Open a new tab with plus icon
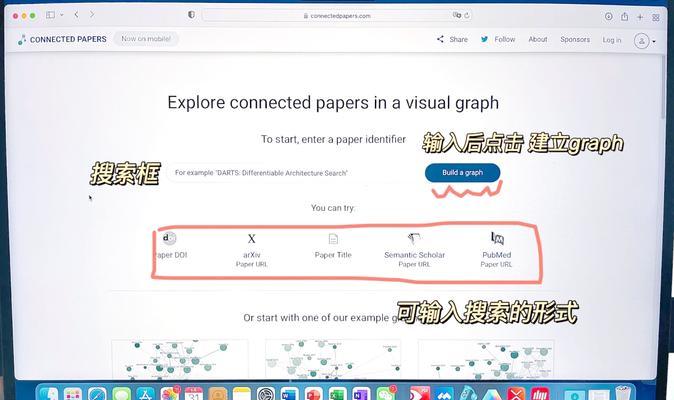The height and width of the screenshot is (400, 674). coord(640,17)
